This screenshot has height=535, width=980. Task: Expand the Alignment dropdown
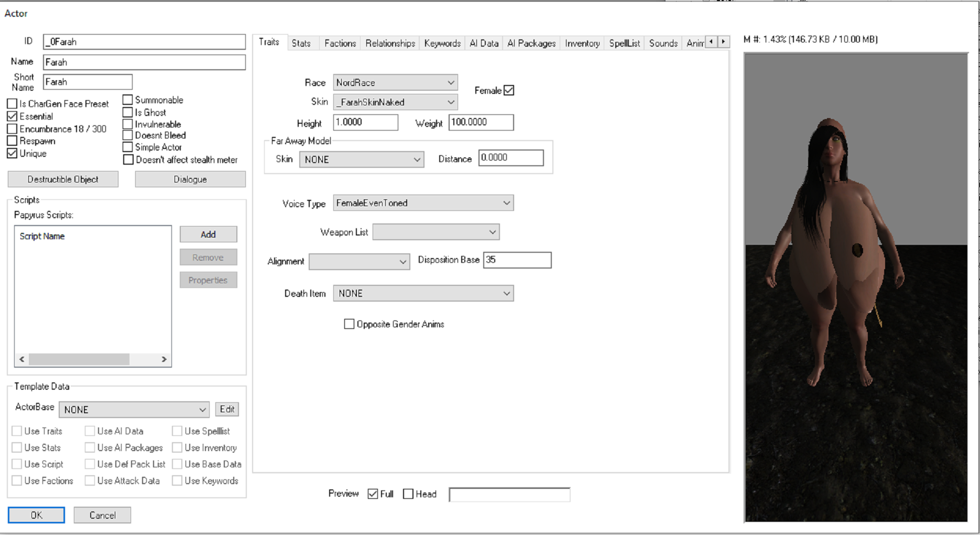click(x=359, y=261)
